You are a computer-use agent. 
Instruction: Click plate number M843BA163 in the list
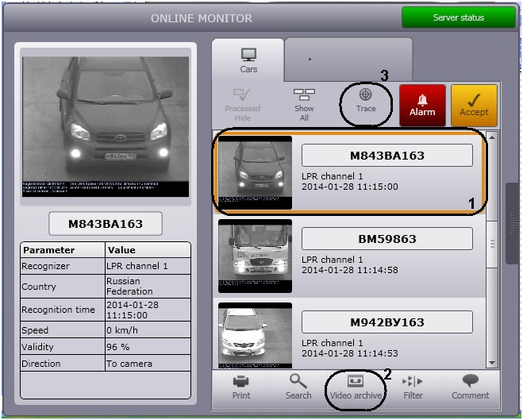click(x=387, y=156)
